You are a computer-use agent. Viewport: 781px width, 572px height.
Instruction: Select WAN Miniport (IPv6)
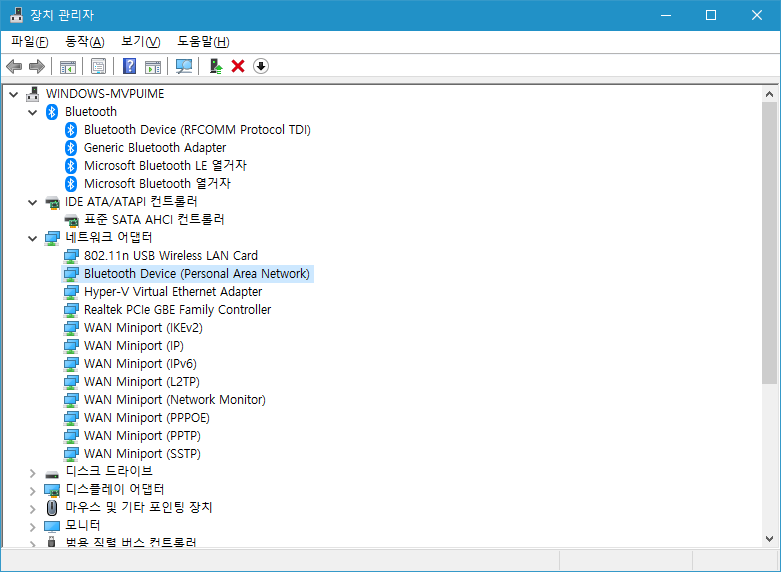pyautogui.click(x=140, y=364)
